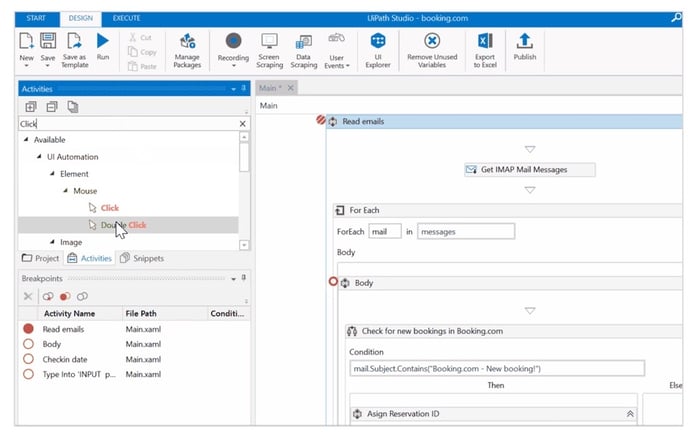
Task: Open Manage Packages
Action: (187, 50)
